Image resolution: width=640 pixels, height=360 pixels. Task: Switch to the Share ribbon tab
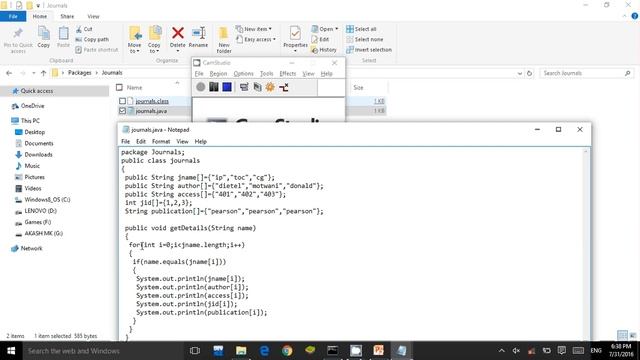(x=67, y=16)
